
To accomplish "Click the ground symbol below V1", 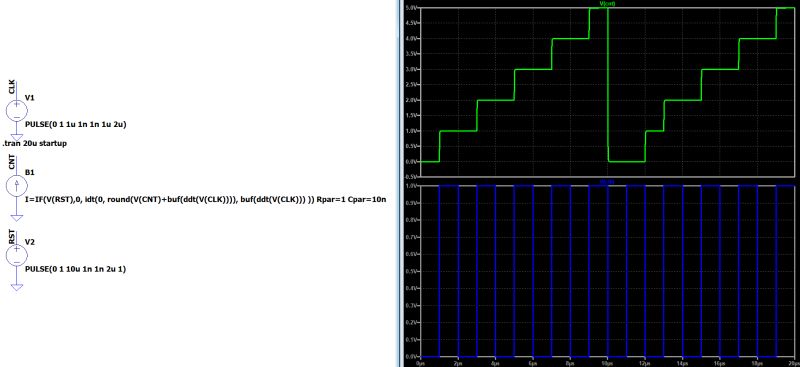I will pos(17,137).
